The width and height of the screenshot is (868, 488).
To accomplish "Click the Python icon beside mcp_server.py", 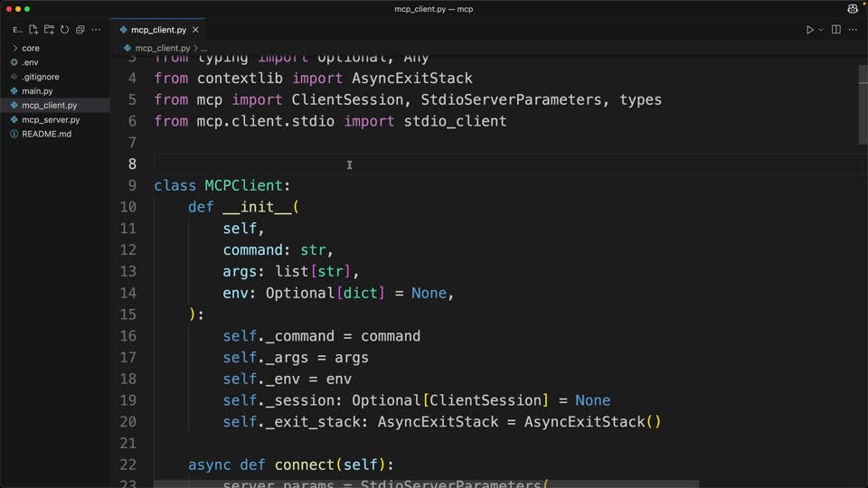I will click(14, 119).
